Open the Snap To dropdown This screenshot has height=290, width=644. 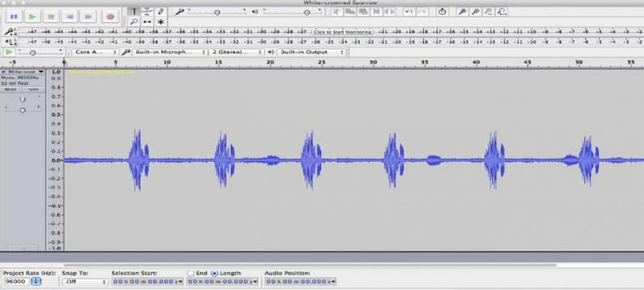click(x=85, y=282)
